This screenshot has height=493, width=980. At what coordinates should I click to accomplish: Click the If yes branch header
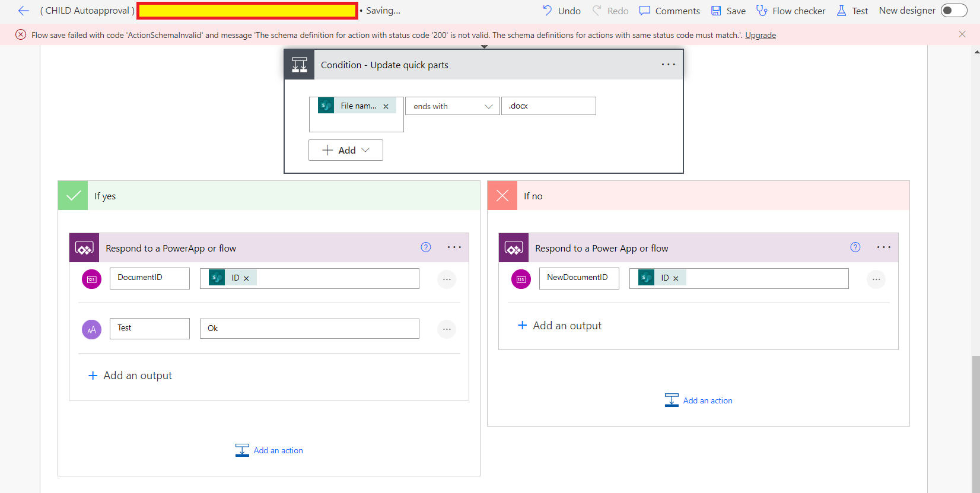pos(269,196)
